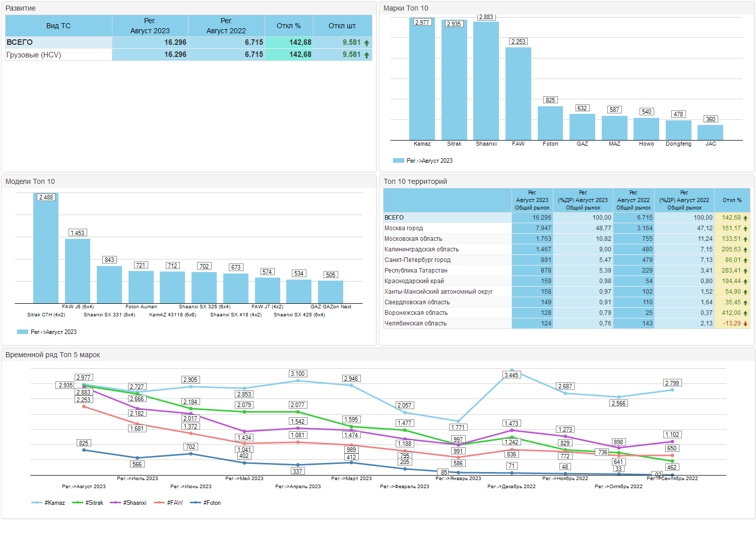Click Республика Татарстан row label
The image size is (756, 534).
pos(416,271)
